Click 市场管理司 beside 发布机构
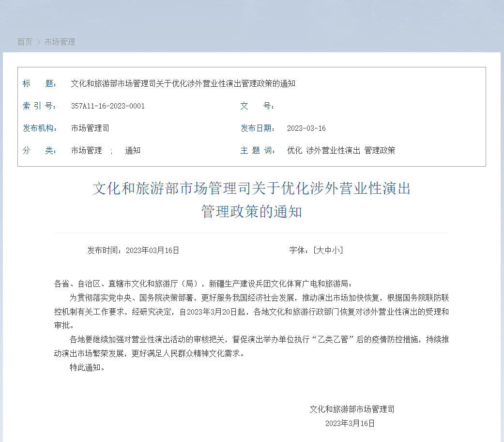504x442 pixels. pyautogui.click(x=90, y=128)
